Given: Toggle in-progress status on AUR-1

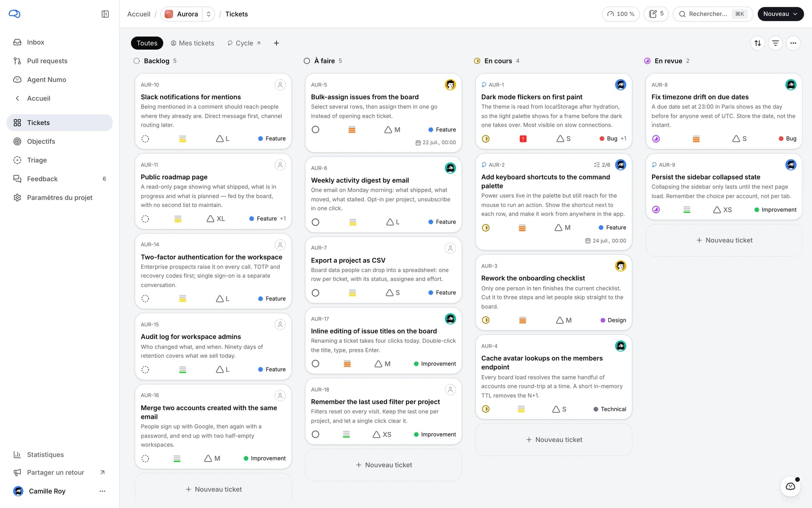Looking at the screenshot, I should click(485, 139).
